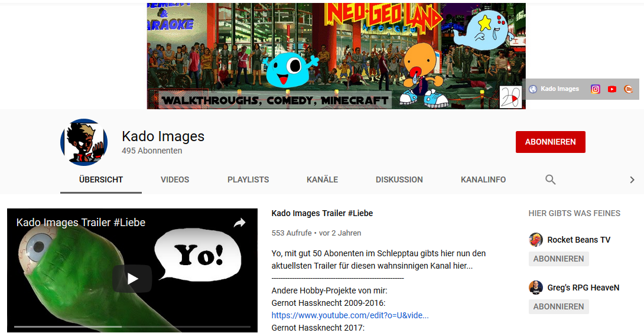The width and height of the screenshot is (644, 333).
Task: Open the Playlists tab
Action: click(x=248, y=180)
